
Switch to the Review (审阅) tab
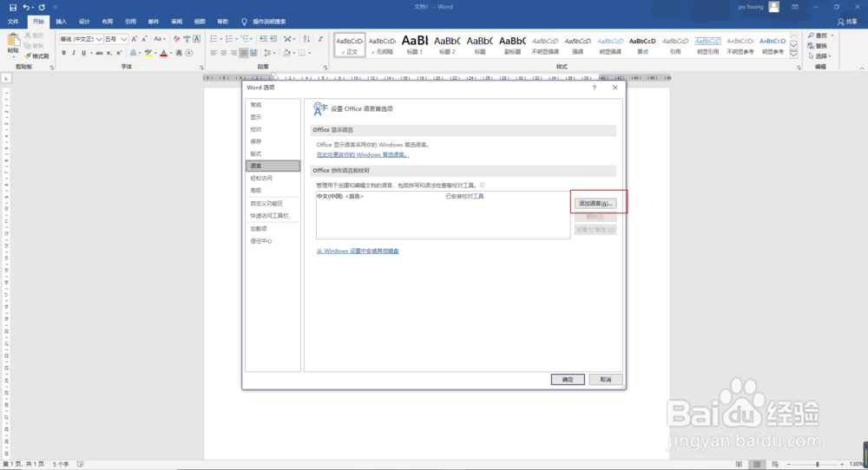click(x=176, y=22)
